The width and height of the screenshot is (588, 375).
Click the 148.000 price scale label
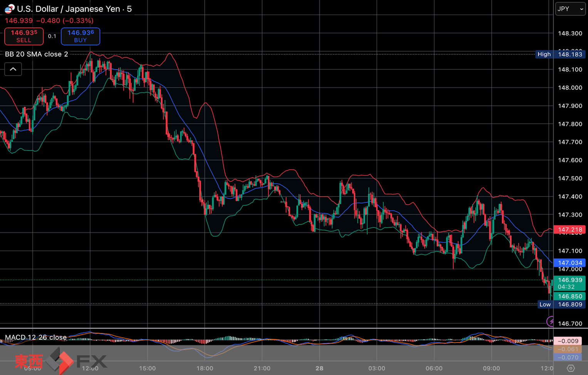click(x=570, y=88)
